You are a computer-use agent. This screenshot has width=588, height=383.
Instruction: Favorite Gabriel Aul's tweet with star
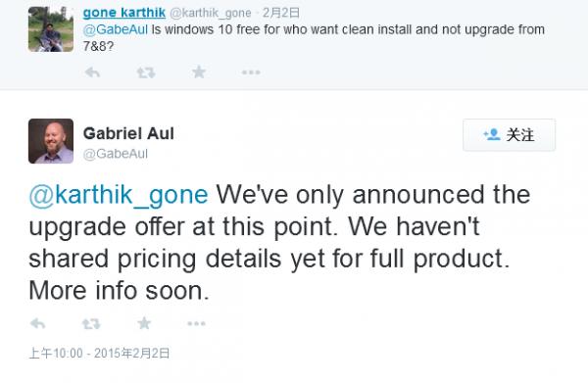144,323
